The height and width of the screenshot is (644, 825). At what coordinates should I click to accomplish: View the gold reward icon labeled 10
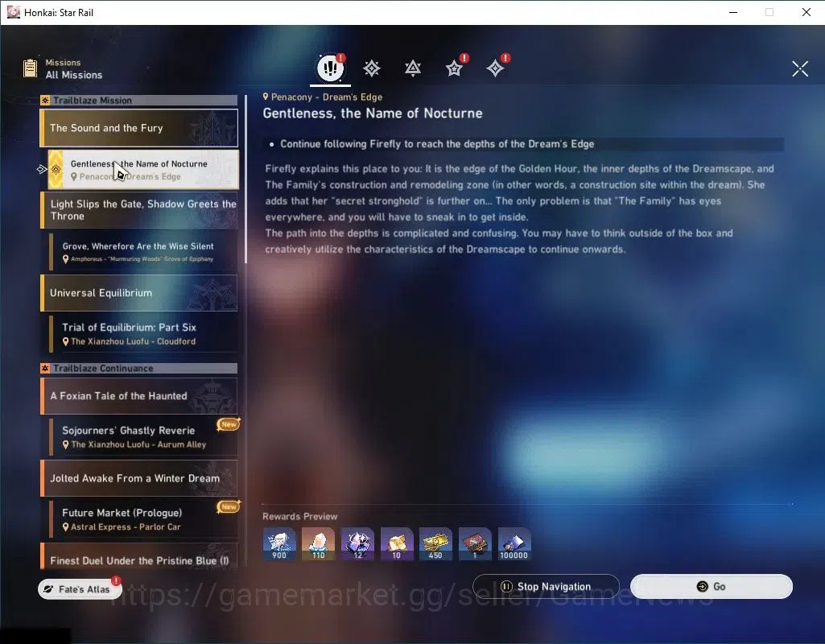coord(397,543)
